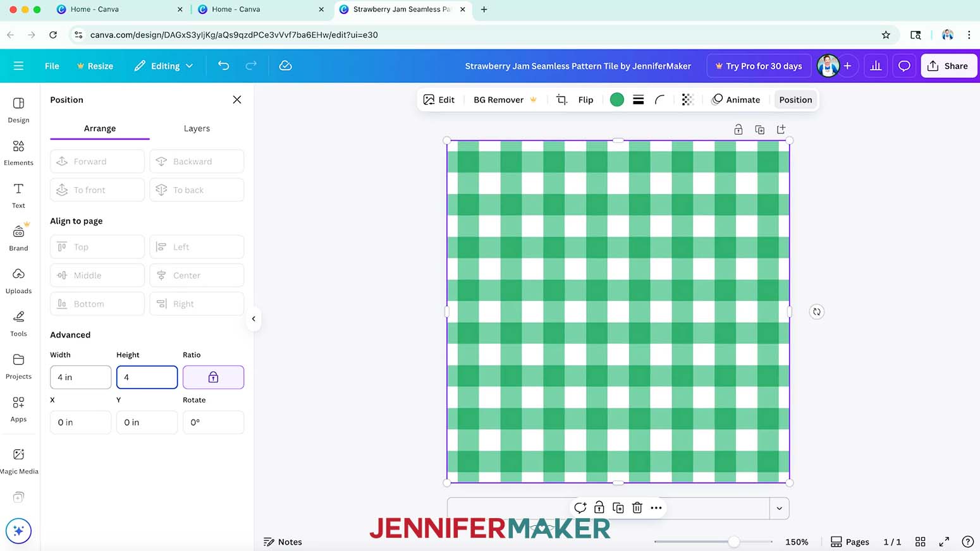This screenshot has width=980, height=551.
Task: Open the Magic Media sidebar app
Action: [x=19, y=461]
